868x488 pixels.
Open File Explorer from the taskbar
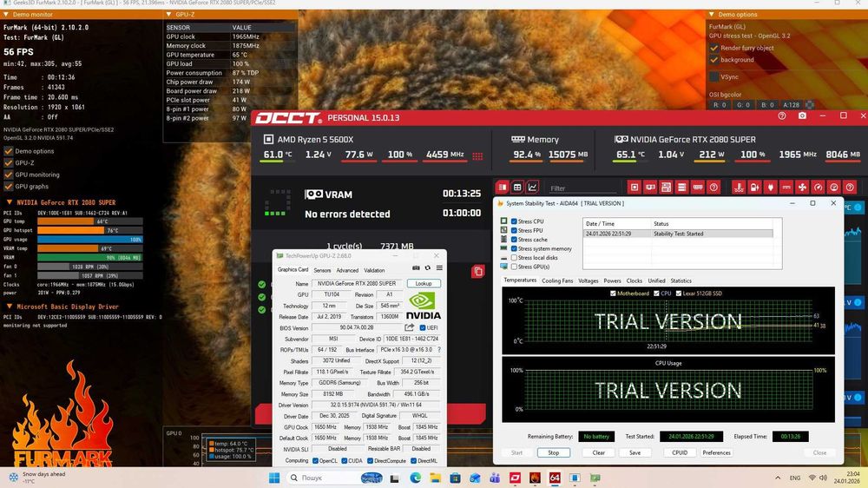pyautogui.click(x=435, y=478)
